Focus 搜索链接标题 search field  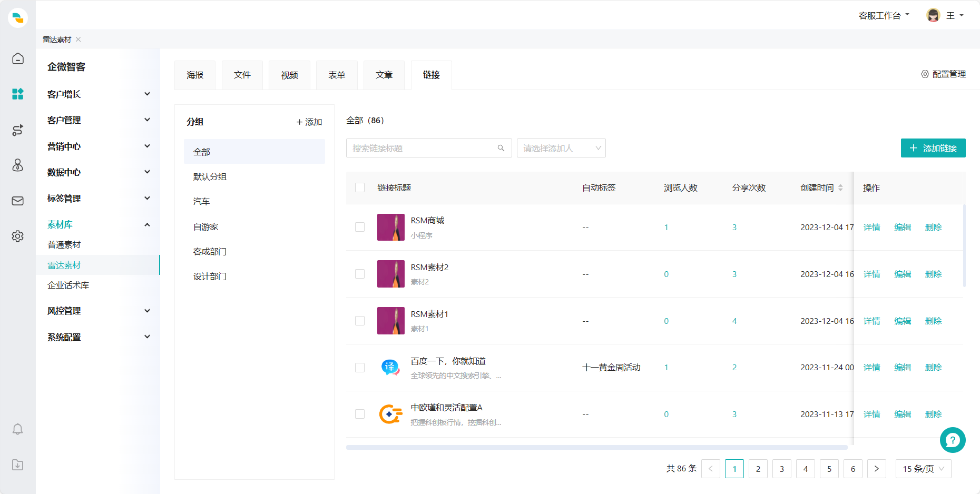pyautogui.click(x=429, y=148)
